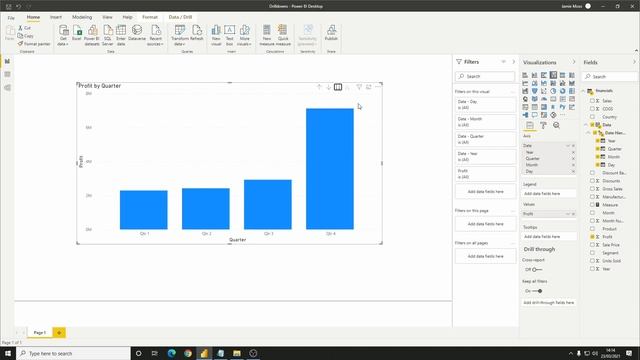Open the File menu

click(x=11, y=18)
